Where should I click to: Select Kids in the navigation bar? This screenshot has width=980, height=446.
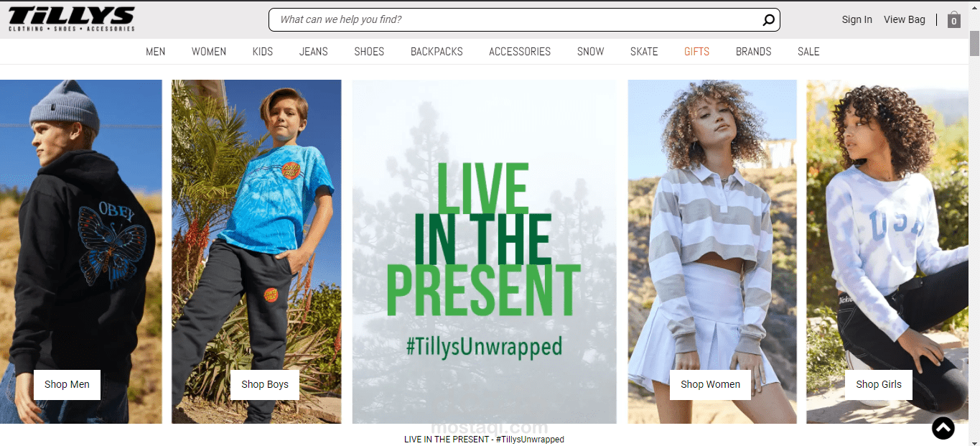tap(263, 52)
